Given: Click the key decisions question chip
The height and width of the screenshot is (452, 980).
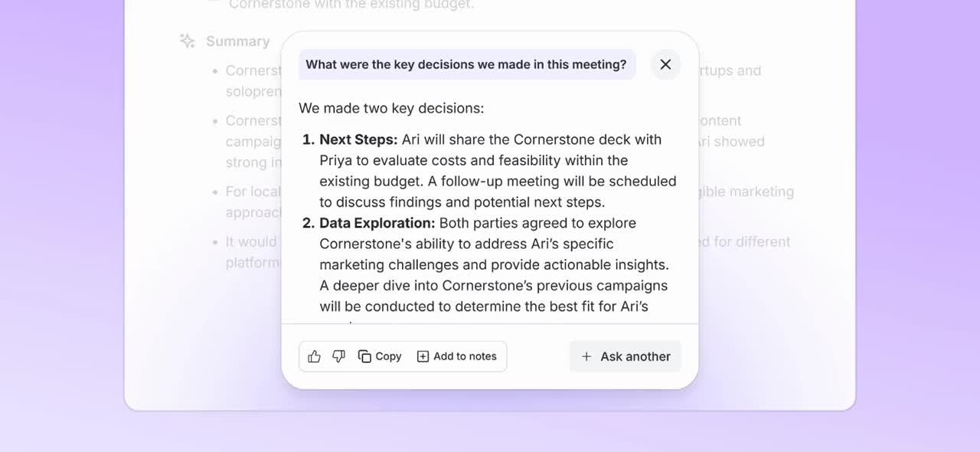Looking at the screenshot, I should click(466, 64).
